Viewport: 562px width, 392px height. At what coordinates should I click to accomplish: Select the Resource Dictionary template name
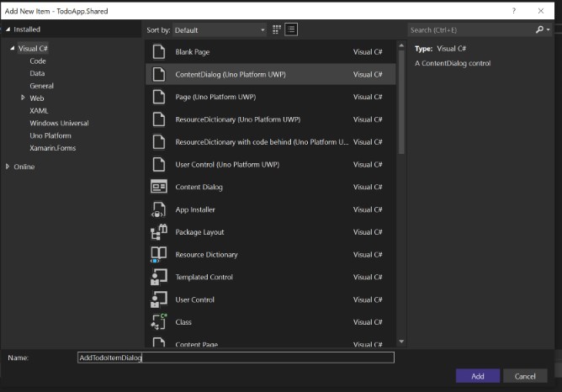(x=206, y=254)
